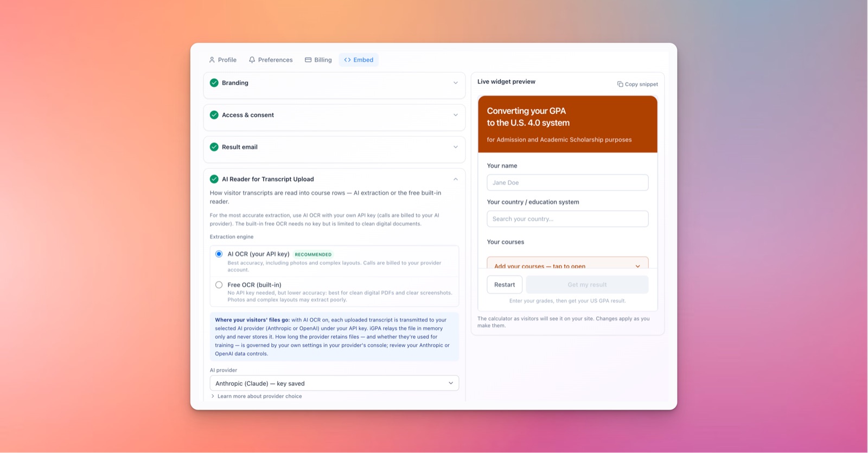Click the Access & consent section title

(248, 115)
